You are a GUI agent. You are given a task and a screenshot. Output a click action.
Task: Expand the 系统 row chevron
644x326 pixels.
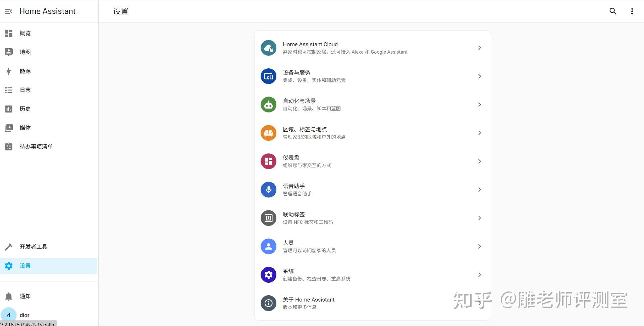point(480,275)
